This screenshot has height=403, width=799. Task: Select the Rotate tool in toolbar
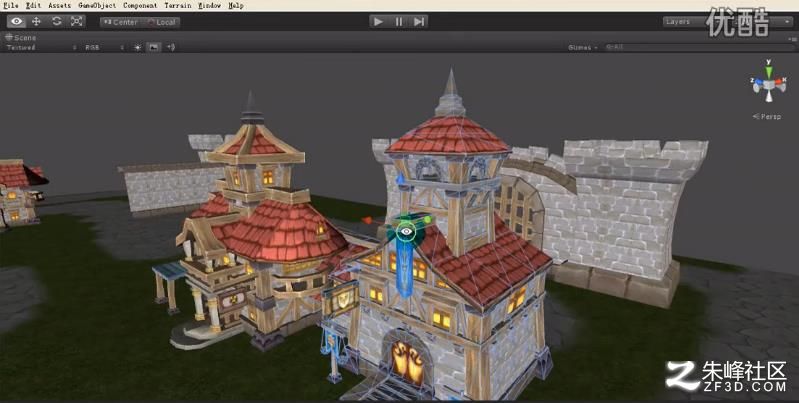[57, 21]
